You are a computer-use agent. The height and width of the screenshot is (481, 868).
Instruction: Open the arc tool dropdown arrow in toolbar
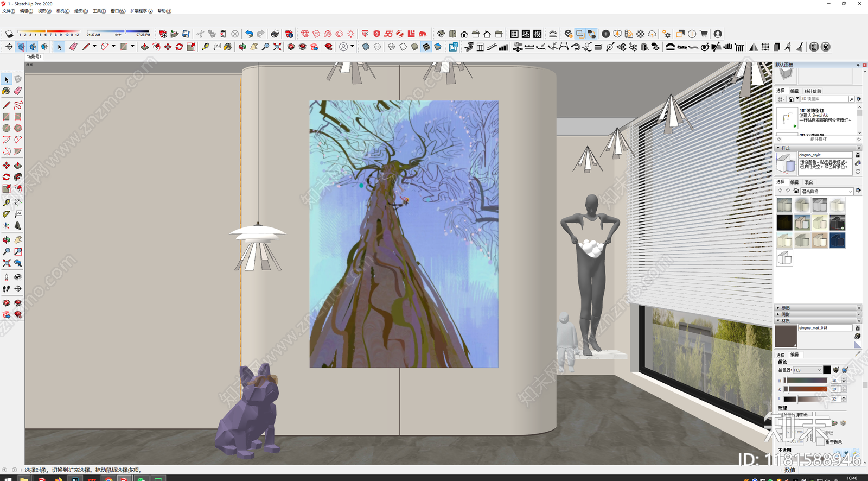(x=113, y=47)
